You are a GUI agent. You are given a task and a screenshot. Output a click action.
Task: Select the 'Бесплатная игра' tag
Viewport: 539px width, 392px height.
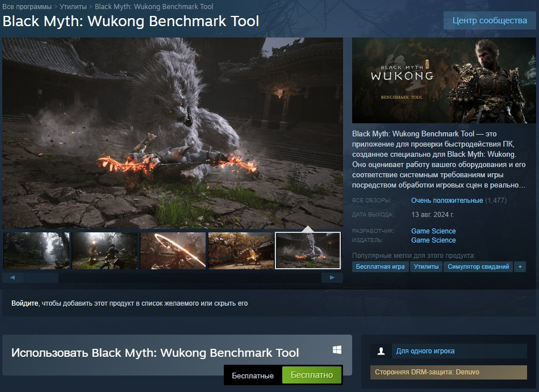pos(380,266)
